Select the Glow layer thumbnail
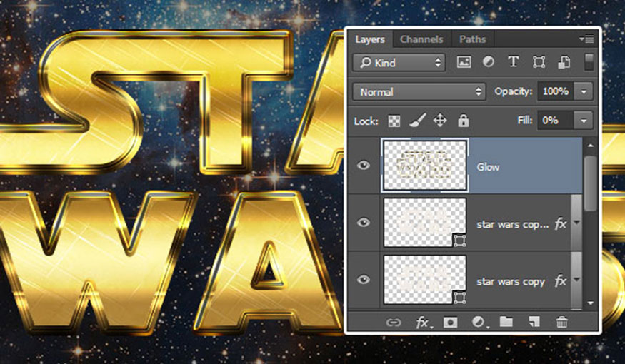 coord(425,166)
